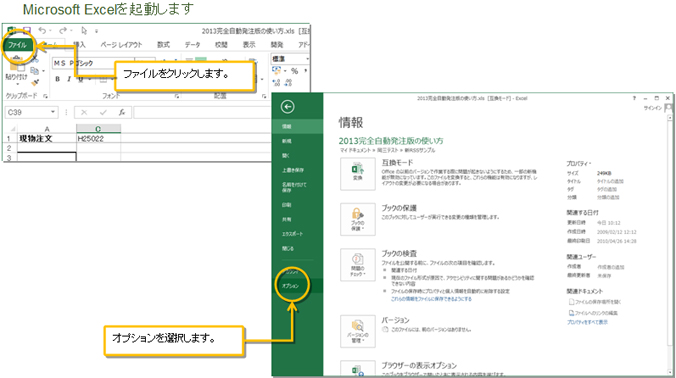Click the enter checkmark icon in formula bar
The image size is (676, 378).
click(103, 112)
